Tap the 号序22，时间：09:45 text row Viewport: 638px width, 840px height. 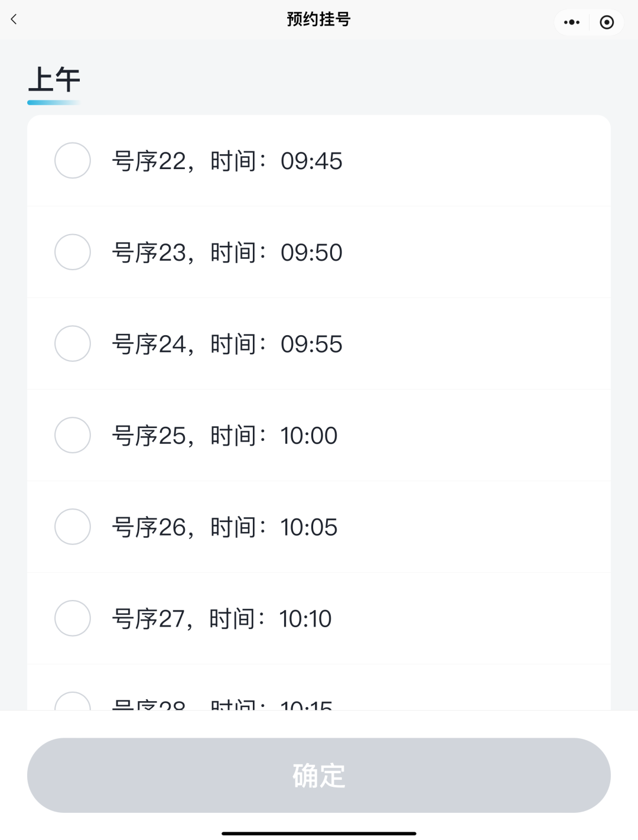pos(227,161)
